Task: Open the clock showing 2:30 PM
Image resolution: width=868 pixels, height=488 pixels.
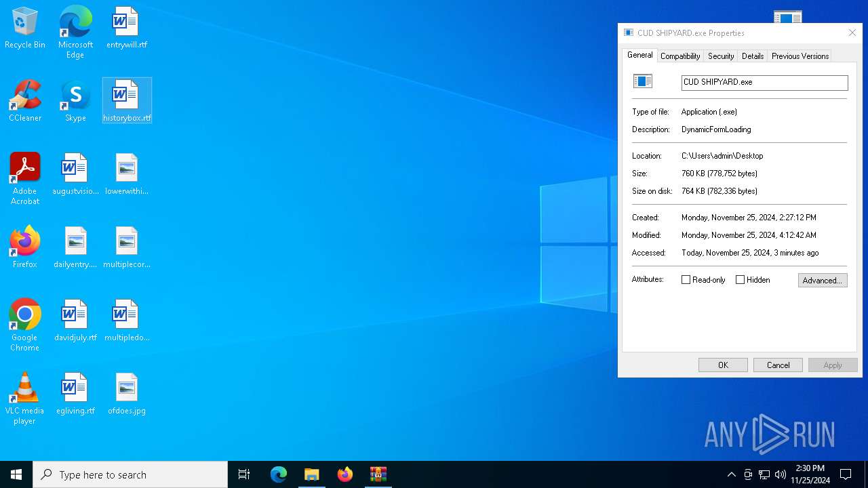Action: (810, 474)
